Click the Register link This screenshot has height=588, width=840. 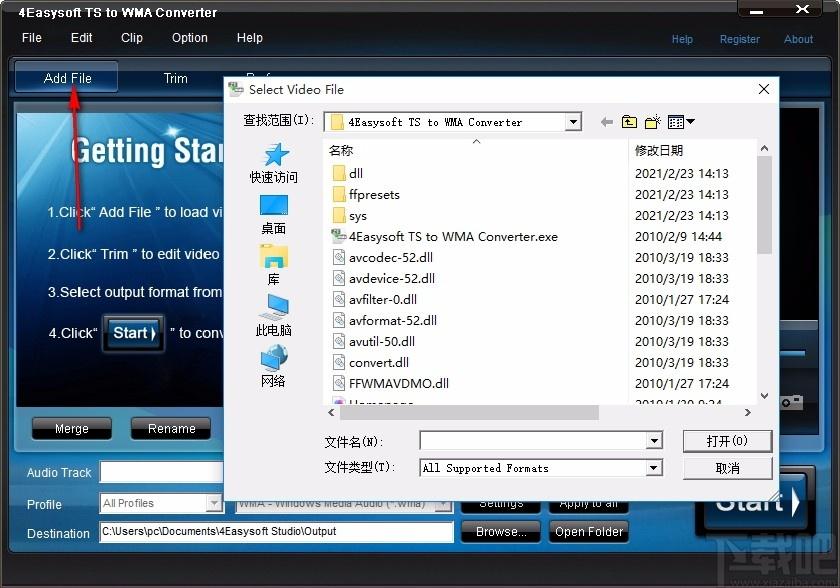click(739, 39)
